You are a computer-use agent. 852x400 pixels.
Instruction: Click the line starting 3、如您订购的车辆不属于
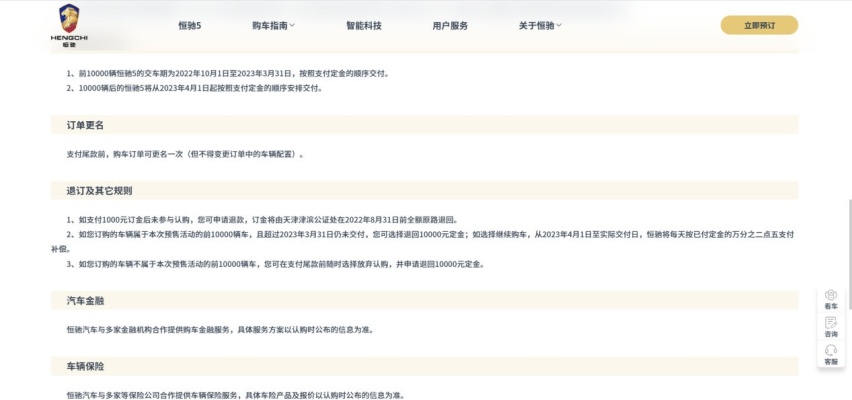275,264
